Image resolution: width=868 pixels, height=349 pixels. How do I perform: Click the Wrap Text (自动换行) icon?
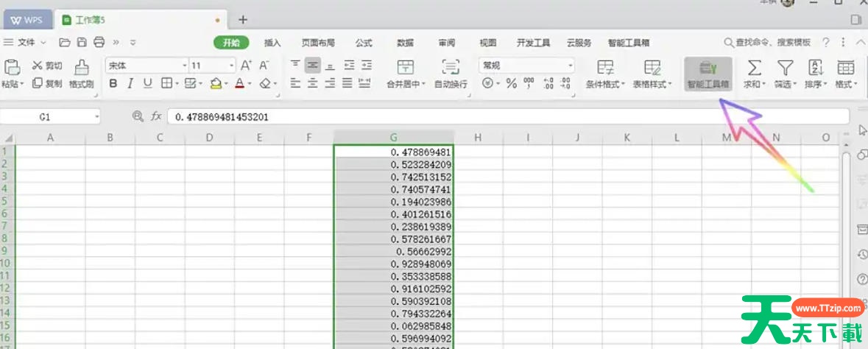click(x=451, y=67)
